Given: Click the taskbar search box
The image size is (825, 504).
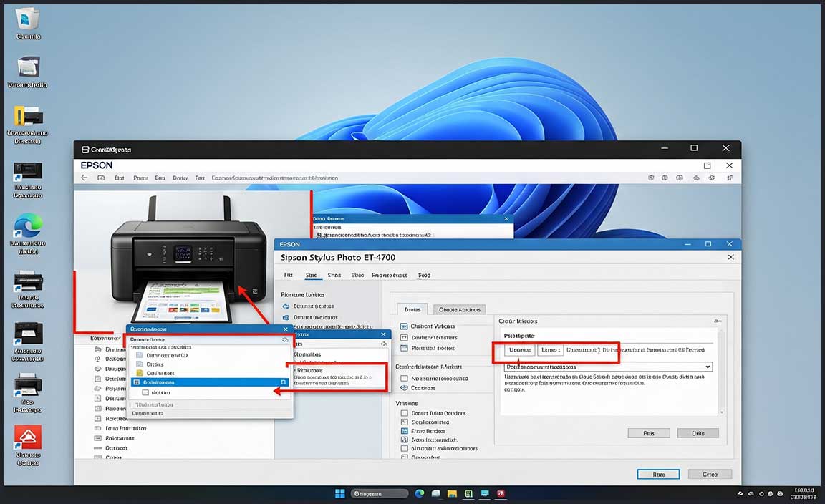Looking at the screenshot, I should (x=379, y=493).
